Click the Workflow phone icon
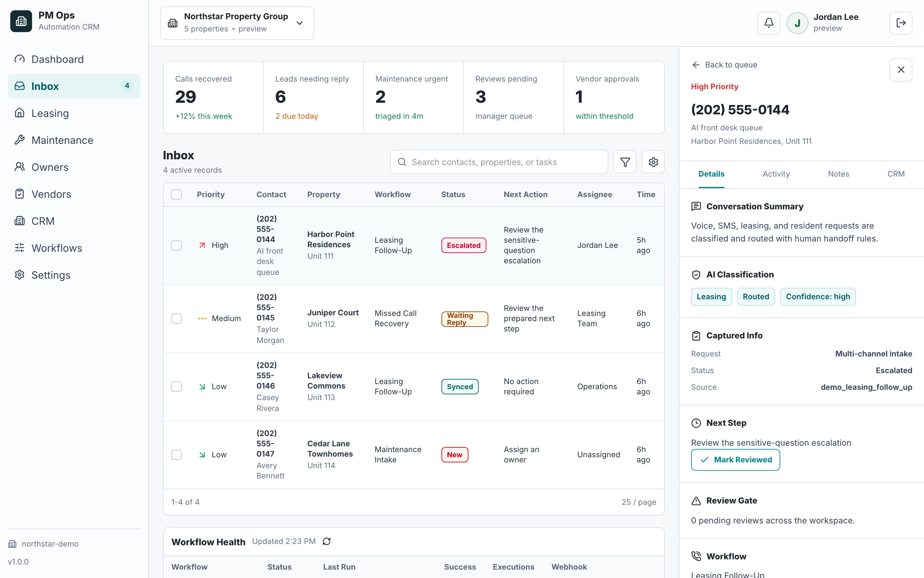The height and width of the screenshot is (578, 924). [x=696, y=556]
